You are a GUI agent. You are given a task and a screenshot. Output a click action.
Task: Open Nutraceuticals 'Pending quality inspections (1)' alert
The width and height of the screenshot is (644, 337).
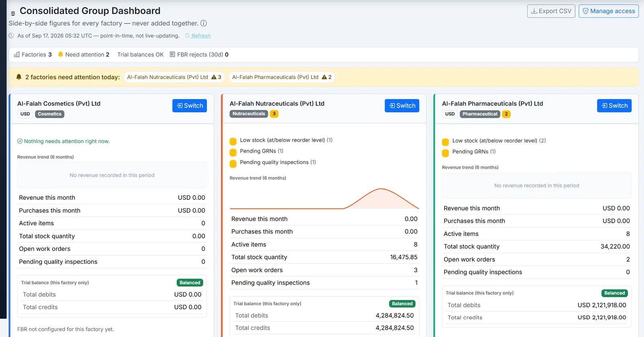click(x=278, y=162)
